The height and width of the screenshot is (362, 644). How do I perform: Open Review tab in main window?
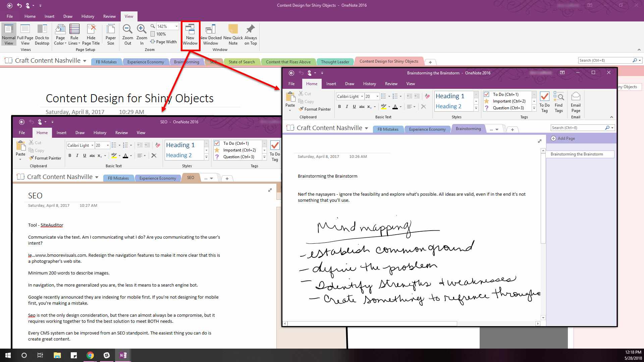109,16
